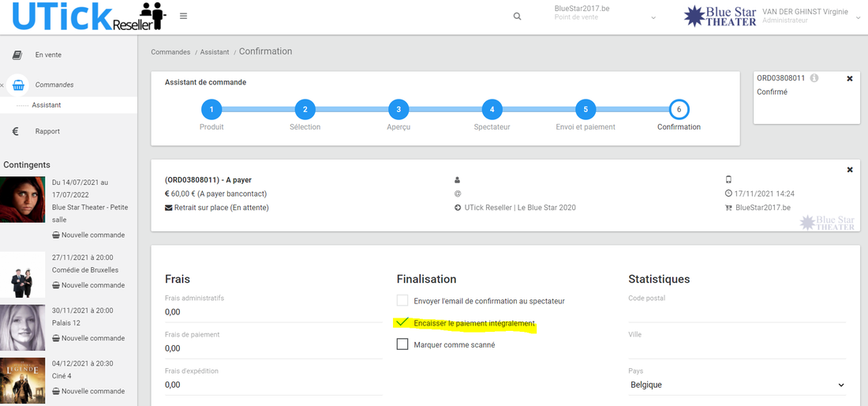Click the hamburger menu icon
The image size is (868, 406).
pyautogui.click(x=183, y=16)
